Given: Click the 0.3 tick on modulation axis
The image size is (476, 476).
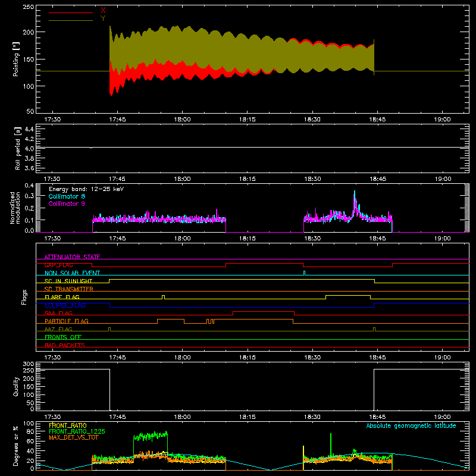Looking at the screenshot, I should (x=29, y=196).
